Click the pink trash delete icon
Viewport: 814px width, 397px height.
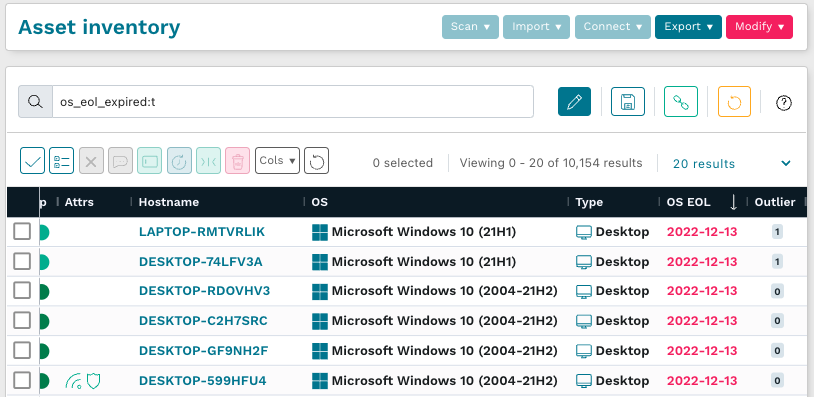pyautogui.click(x=238, y=161)
